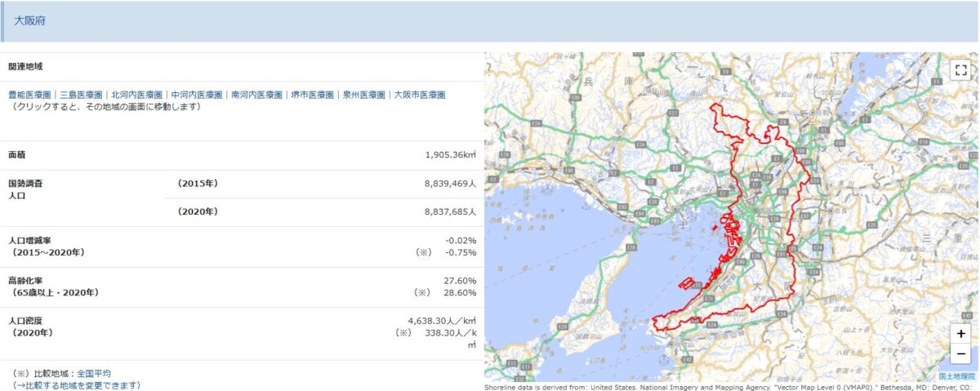Zoom in on the map

(960, 334)
